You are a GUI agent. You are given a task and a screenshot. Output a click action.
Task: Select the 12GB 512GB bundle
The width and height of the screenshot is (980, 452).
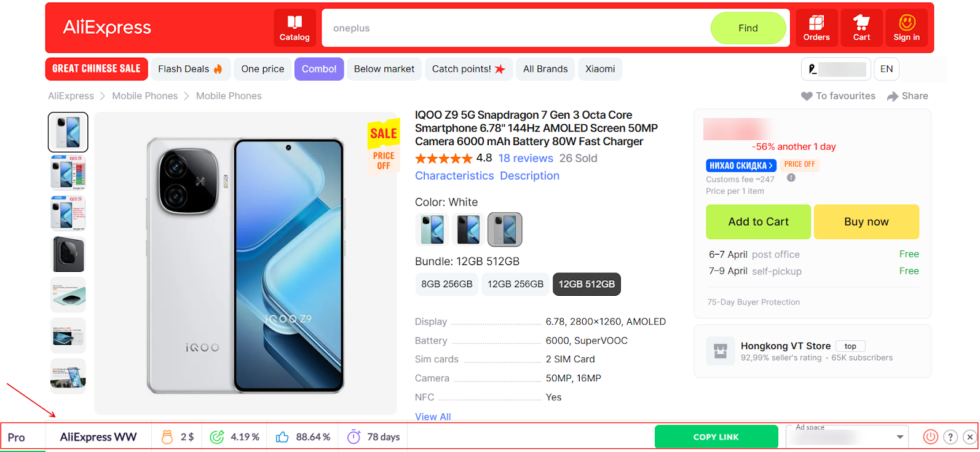click(x=587, y=284)
